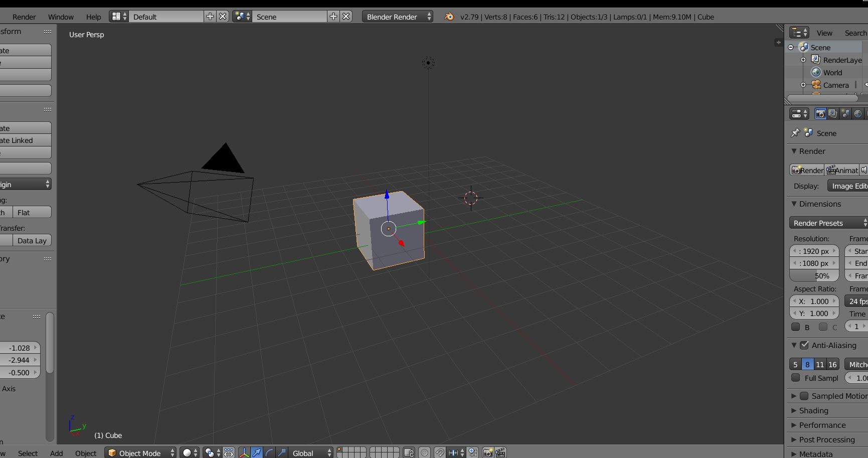Set anti-aliasing samples to 16
Image resolution: width=868 pixels, height=458 pixels.
point(832,364)
